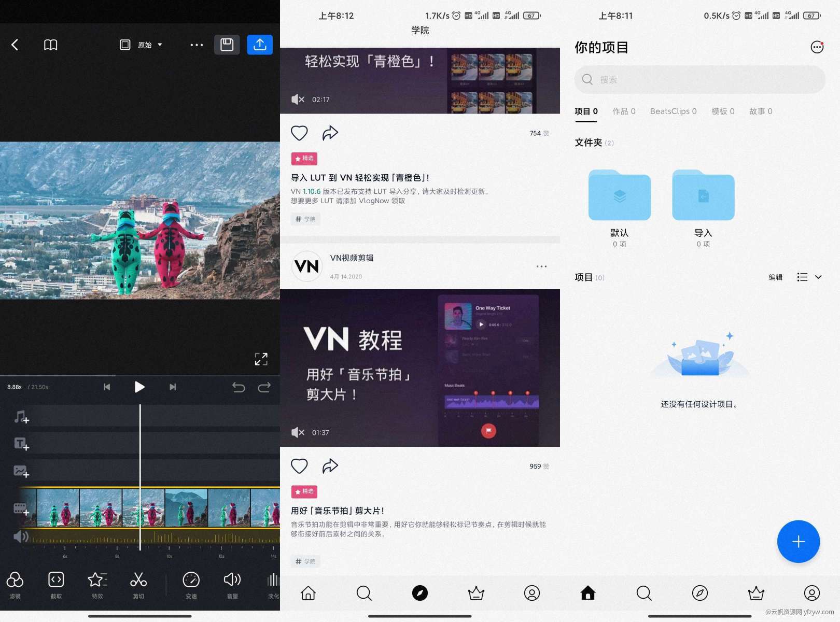Go back with the left arrow in the editor
The height and width of the screenshot is (622, 840).
coord(15,45)
